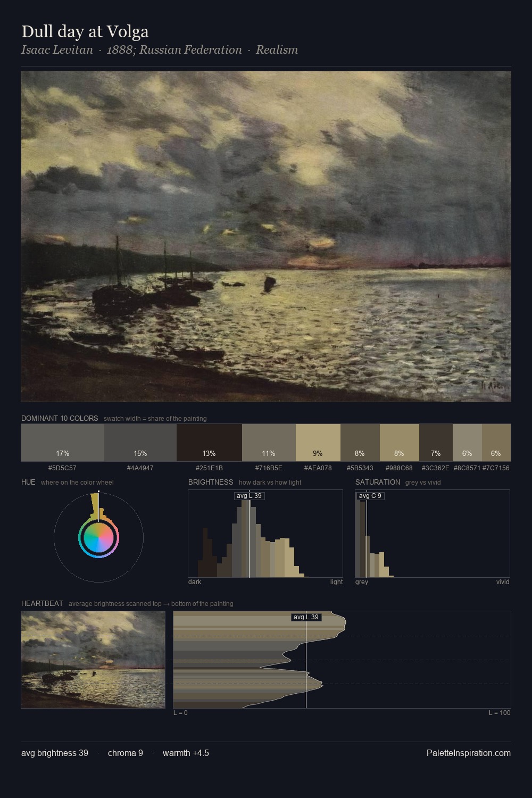Click the avg L 39 label in Brightness

tap(250, 496)
